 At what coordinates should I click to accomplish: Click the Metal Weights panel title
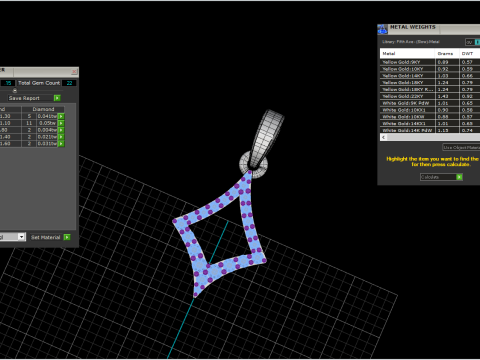pyautogui.click(x=413, y=27)
